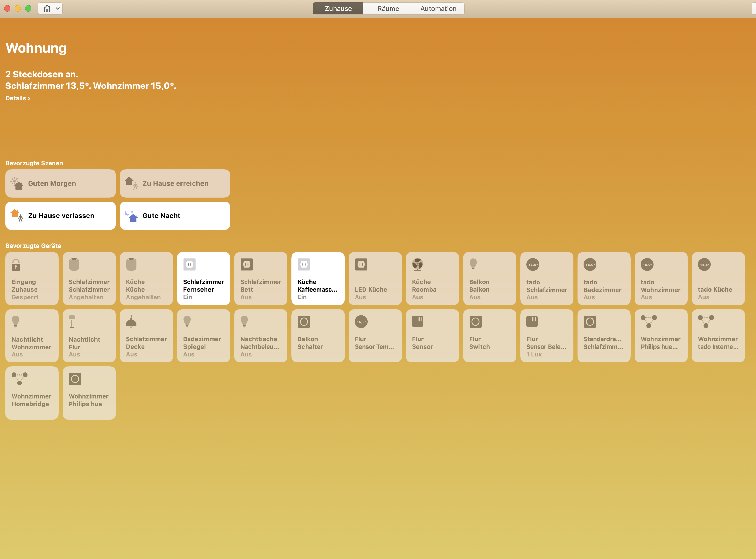
Task: Open the home selector dropdown in the toolbar
Action: (50, 8)
